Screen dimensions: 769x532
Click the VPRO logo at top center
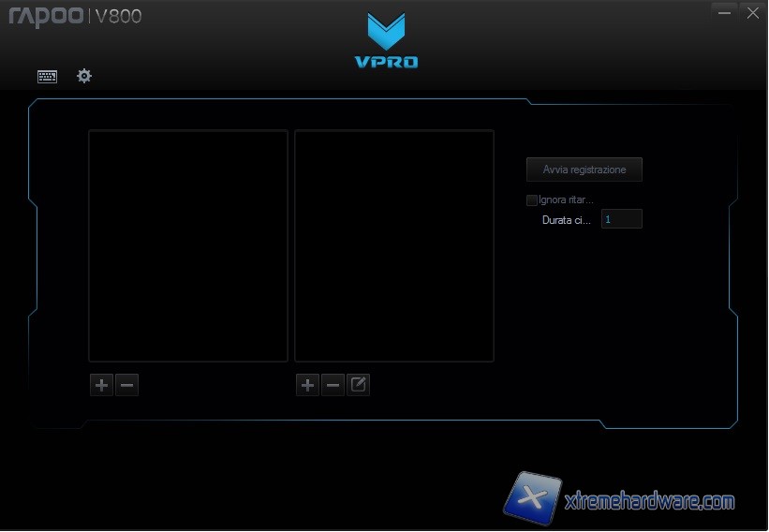click(x=386, y=41)
